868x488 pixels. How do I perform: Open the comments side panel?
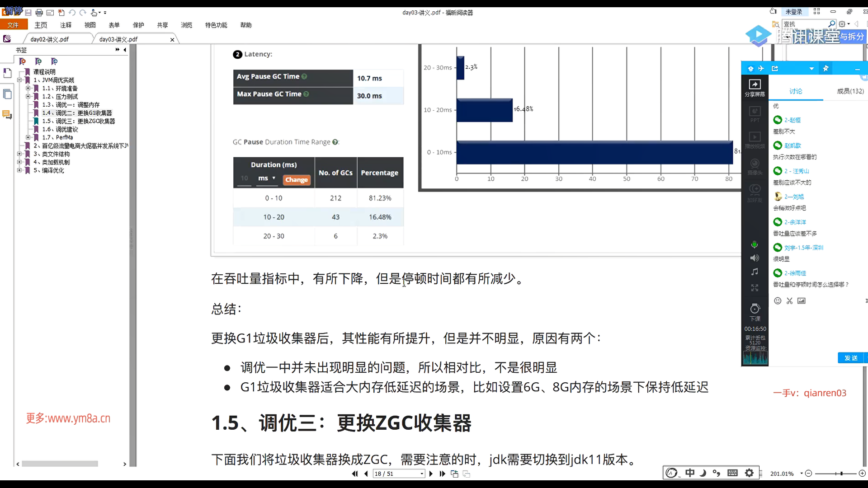point(7,115)
